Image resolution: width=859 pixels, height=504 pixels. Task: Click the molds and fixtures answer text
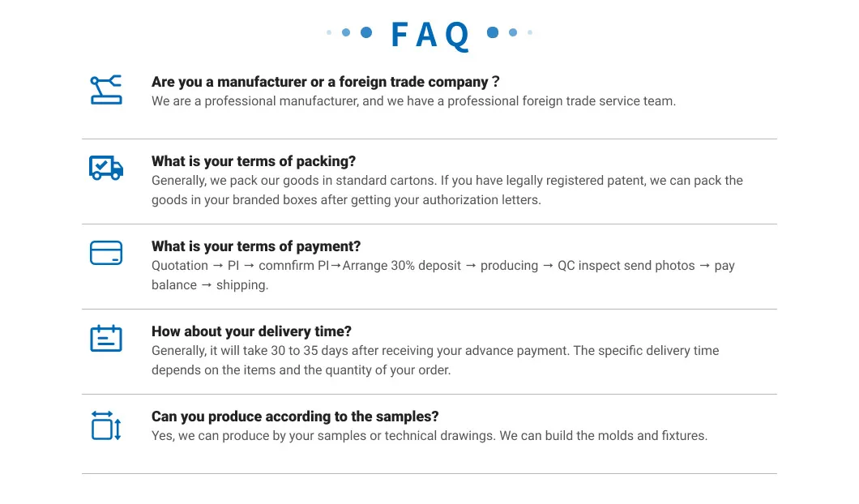click(x=429, y=436)
